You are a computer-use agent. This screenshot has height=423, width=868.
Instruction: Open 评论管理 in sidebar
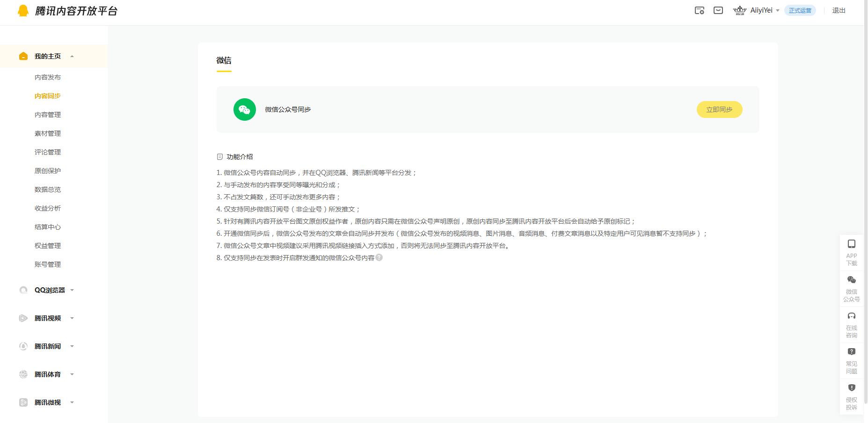pos(48,152)
